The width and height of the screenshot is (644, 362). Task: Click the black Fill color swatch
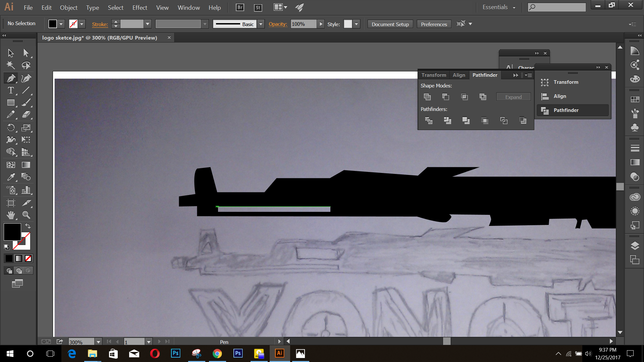[12, 232]
